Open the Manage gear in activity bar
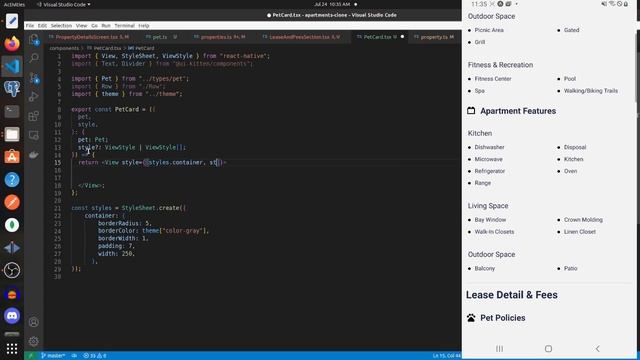 point(34,341)
